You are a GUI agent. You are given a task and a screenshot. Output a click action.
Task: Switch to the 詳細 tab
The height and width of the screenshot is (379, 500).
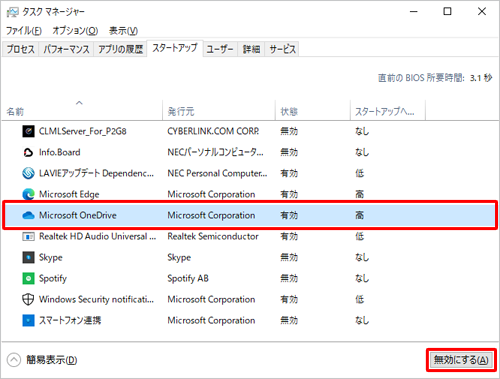click(251, 49)
